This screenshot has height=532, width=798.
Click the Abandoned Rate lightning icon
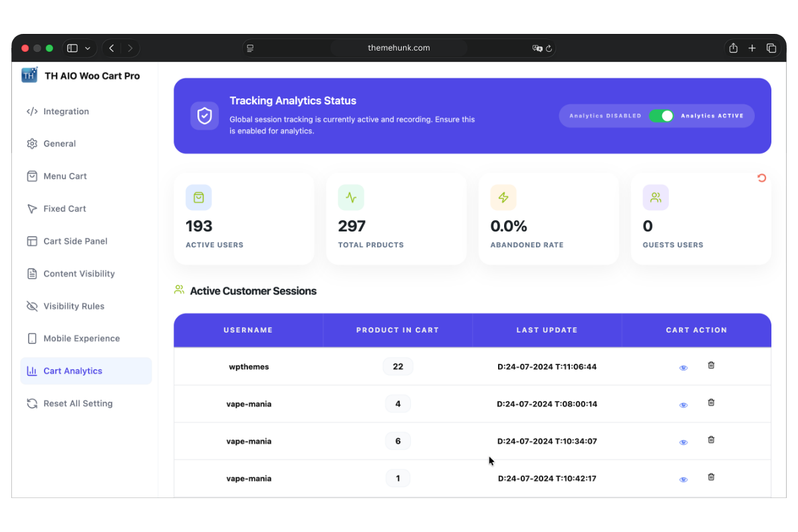pyautogui.click(x=503, y=198)
